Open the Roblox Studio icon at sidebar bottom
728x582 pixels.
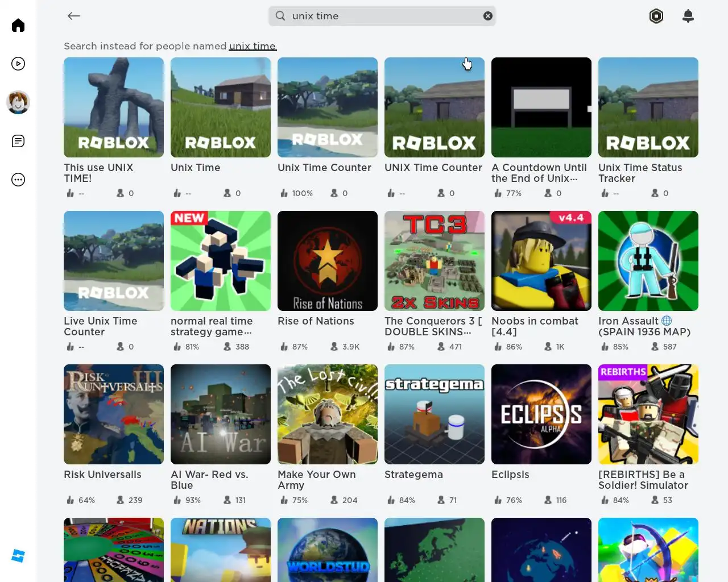click(x=18, y=556)
